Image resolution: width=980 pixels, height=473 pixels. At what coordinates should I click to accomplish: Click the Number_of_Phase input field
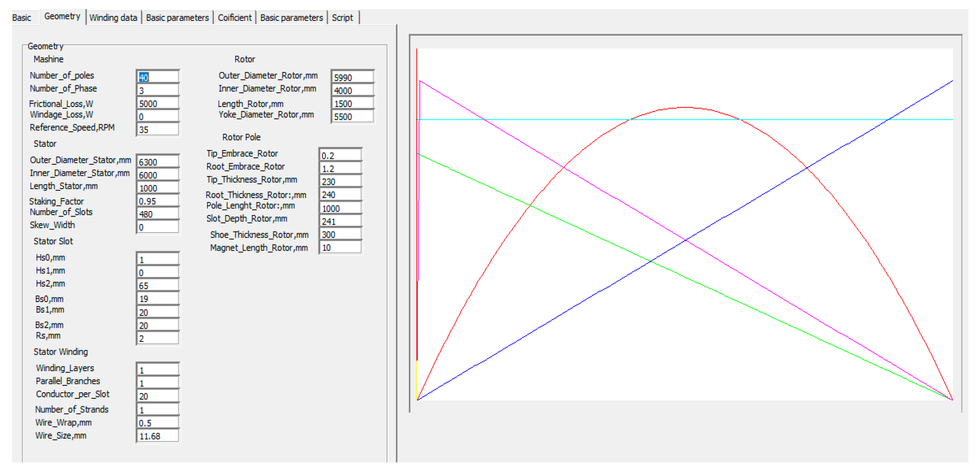tap(157, 90)
